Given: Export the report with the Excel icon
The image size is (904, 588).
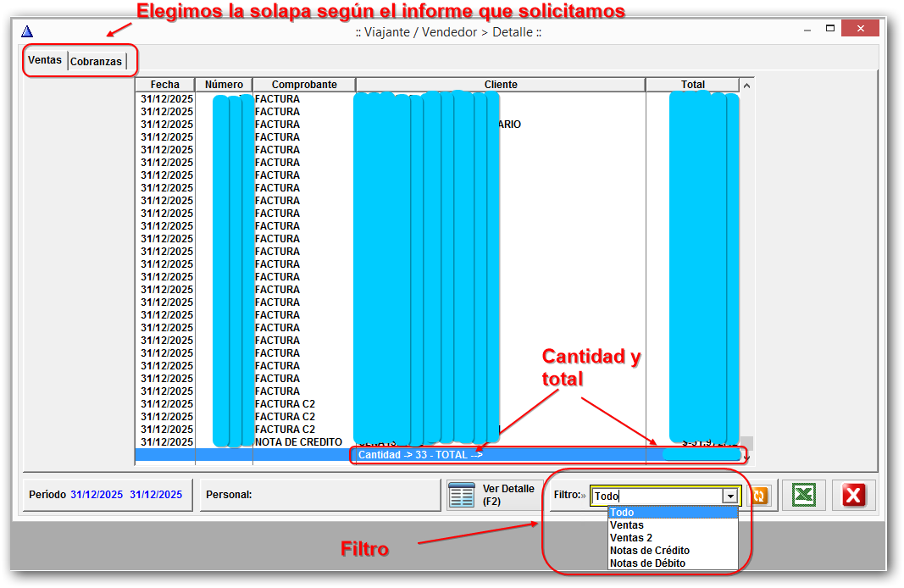Looking at the screenshot, I should pyautogui.click(x=803, y=496).
